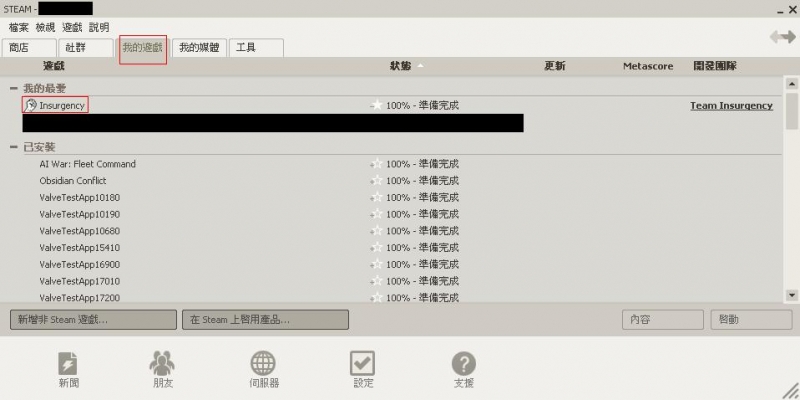Click the window resize grip icon
This screenshot has height=400, width=800.
pyautogui.click(x=790, y=391)
